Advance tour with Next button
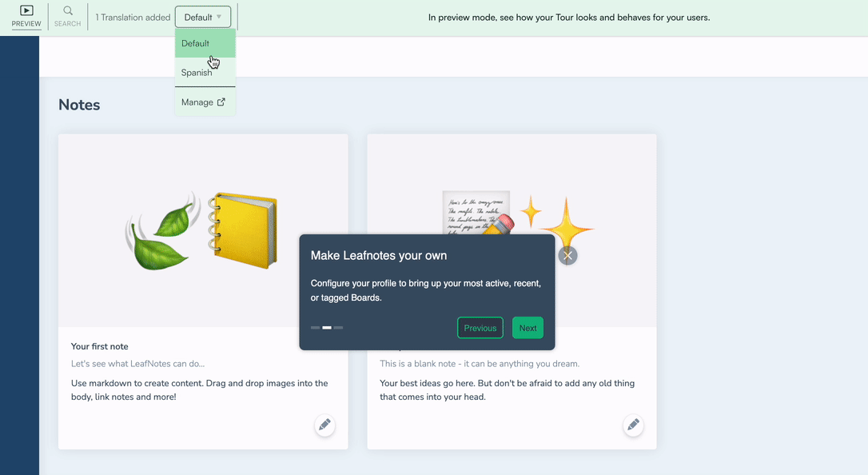This screenshot has height=475, width=868. [528, 328]
